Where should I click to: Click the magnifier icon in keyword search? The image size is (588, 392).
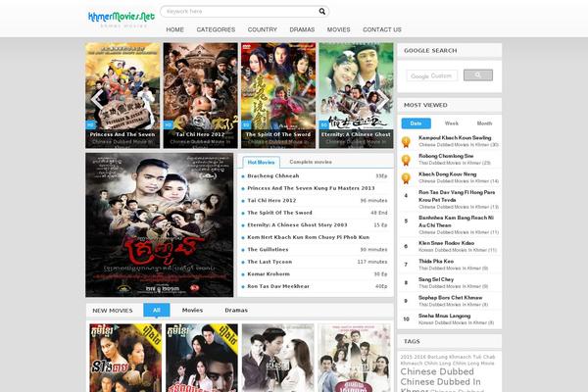tap(321, 11)
